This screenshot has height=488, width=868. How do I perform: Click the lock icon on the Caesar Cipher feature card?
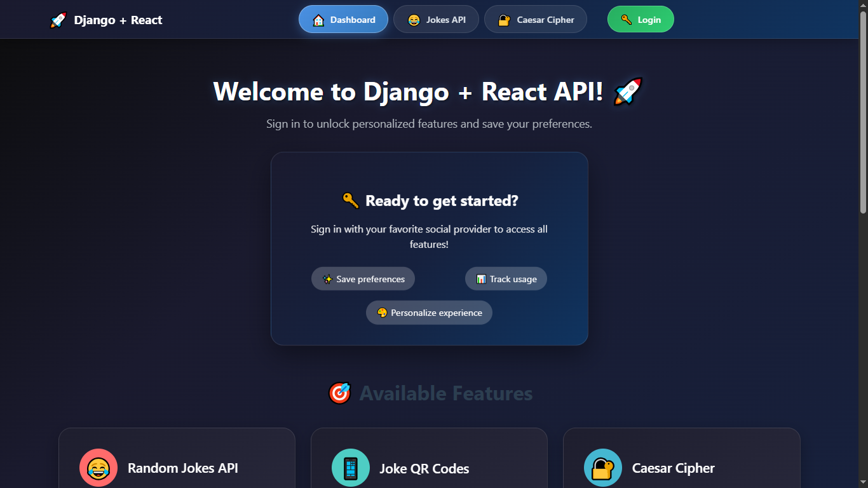tap(602, 468)
